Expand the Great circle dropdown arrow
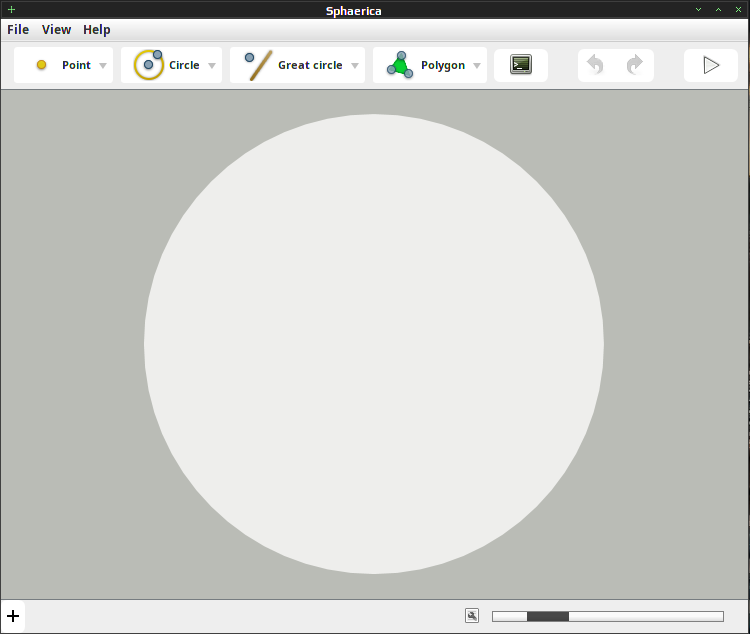 pos(355,66)
